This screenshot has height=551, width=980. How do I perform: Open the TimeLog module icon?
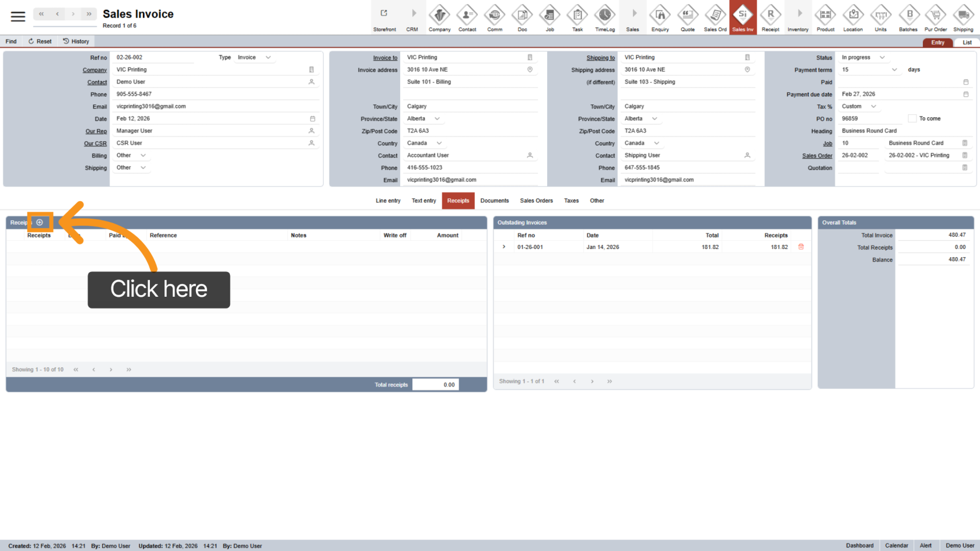(605, 17)
